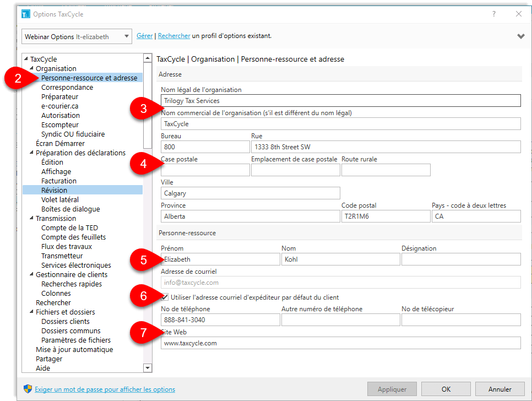This screenshot has height=401, width=532.
Task: Open the Webinar Options profile dropdown
Action: (77, 36)
